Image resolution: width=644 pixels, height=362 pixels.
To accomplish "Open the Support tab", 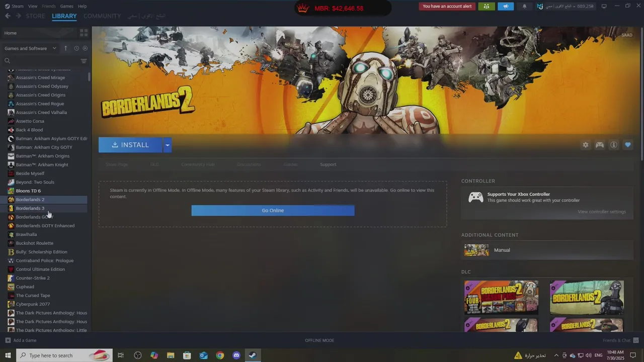I will tap(328, 164).
